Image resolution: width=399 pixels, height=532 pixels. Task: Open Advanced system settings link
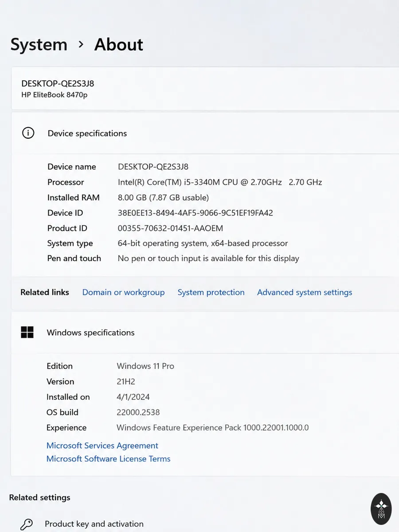coord(305,292)
